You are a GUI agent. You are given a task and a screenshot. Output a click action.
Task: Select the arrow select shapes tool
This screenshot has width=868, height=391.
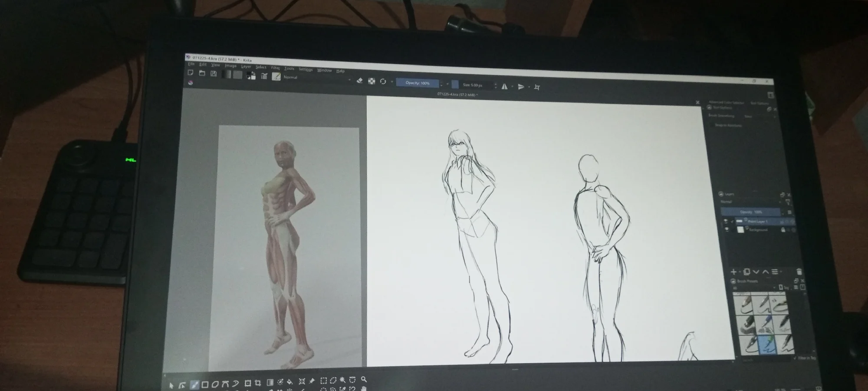pos(171,385)
